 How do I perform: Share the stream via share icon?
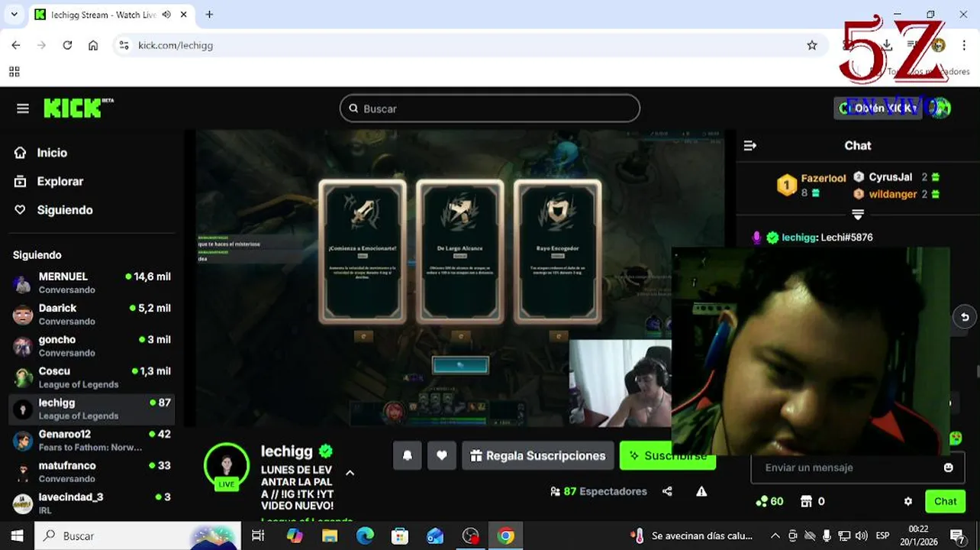coord(667,491)
